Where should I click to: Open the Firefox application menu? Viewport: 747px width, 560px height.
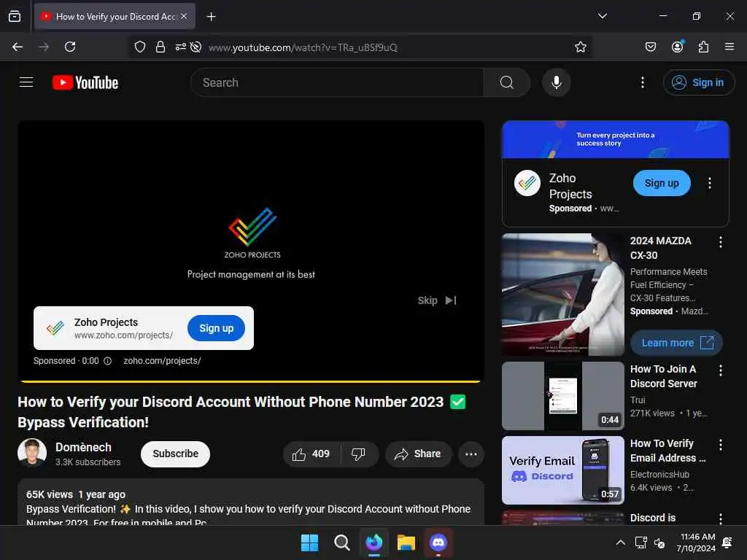(x=729, y=47)
